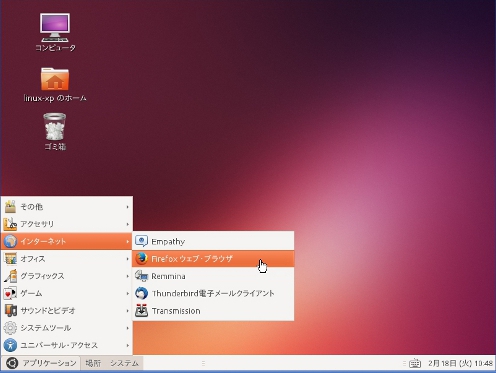The height and width of the screenshot is (373, 496).
Task: Click the アクセサリ category icon
Action: click(10, 224)
